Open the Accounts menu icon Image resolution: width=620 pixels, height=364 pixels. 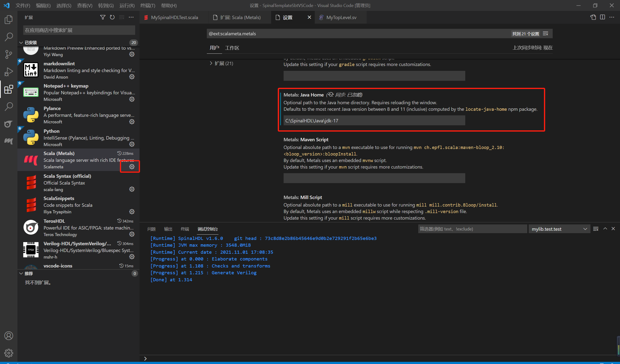point(9,336)
